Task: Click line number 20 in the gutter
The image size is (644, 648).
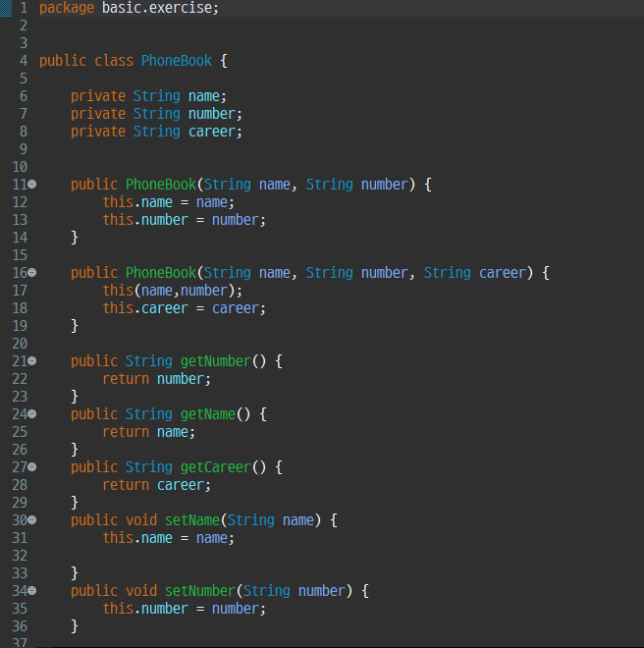Action: [x=20, y=344]
